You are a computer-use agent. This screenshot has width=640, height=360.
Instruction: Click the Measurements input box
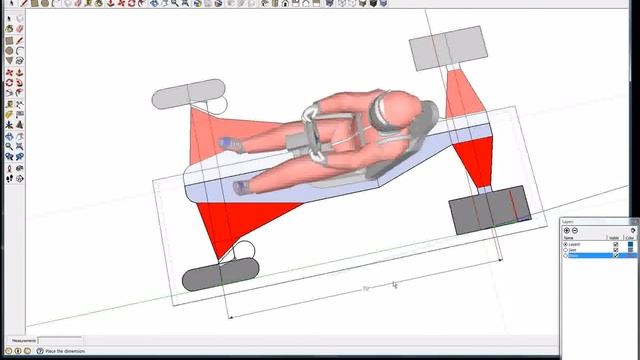tap(60, 340)
